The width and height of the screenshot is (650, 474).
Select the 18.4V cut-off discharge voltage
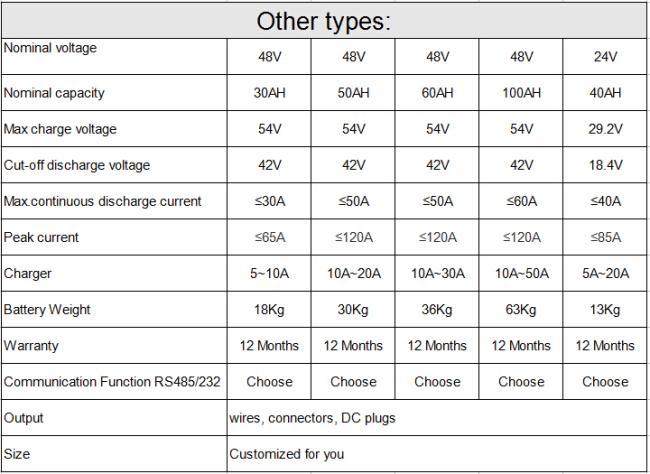(x=605, y=165)
